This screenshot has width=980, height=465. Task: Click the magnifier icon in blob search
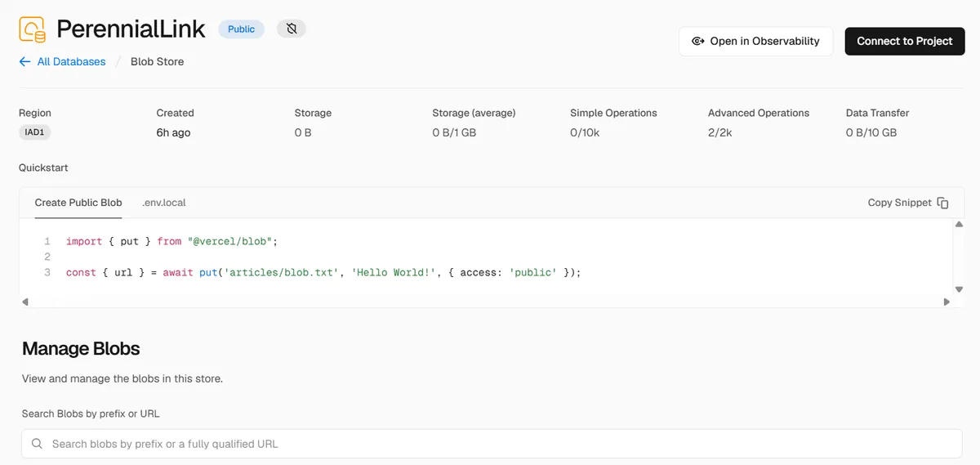click(x=37, y=444)
